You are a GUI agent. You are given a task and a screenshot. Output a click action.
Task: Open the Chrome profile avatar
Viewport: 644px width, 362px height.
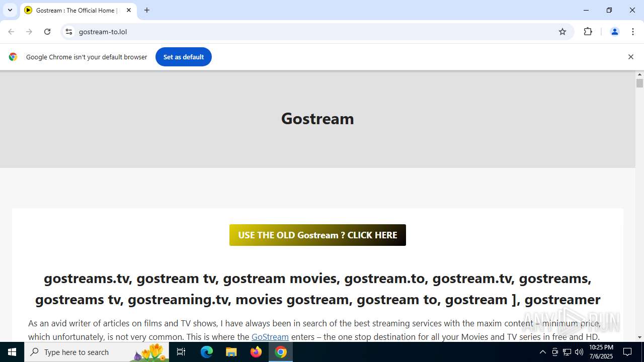[614, 32]
